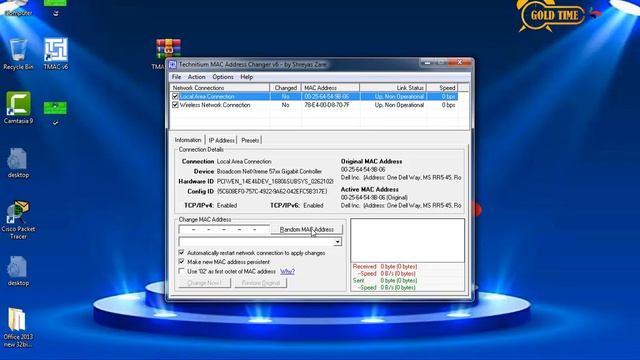The image size is (640, 360).
Task: Launch TMAC v6 desktop shortcut
Action: [56, 54]
